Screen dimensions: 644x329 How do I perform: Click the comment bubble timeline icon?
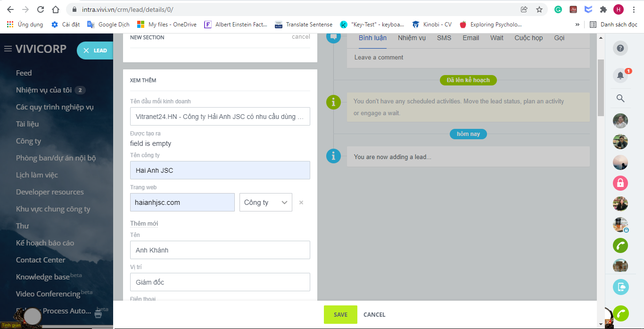[x=333, y=37]
